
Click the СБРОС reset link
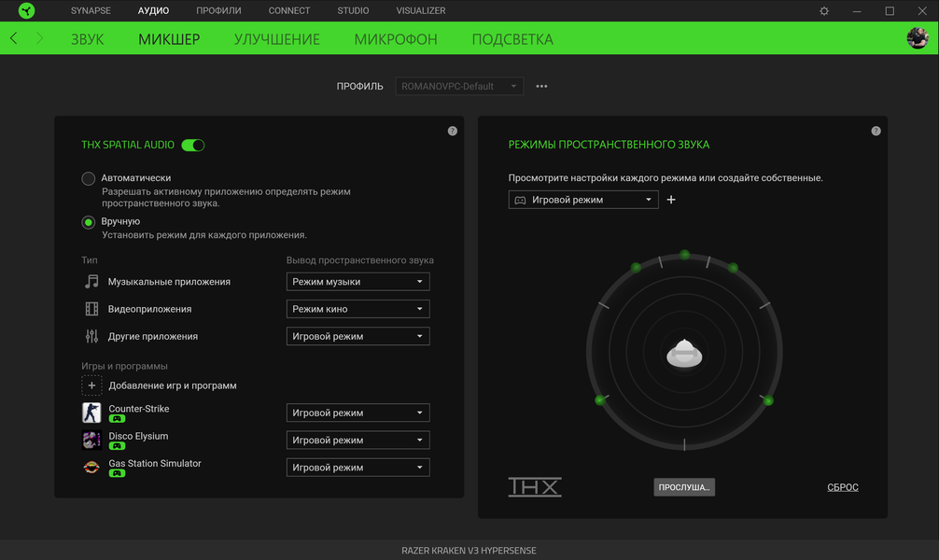[843, 487]
